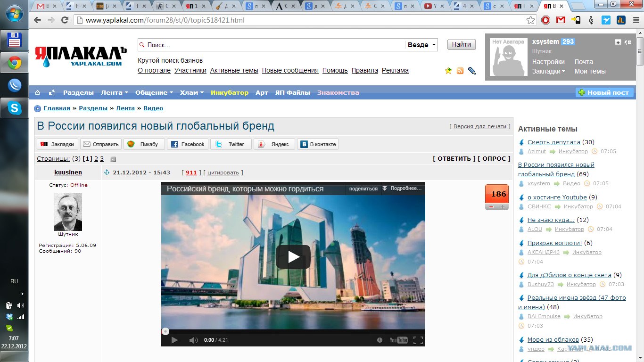Screen dimensions: 644x362
Task: Click the video progress bar scrubber
Action: point(165,331)
